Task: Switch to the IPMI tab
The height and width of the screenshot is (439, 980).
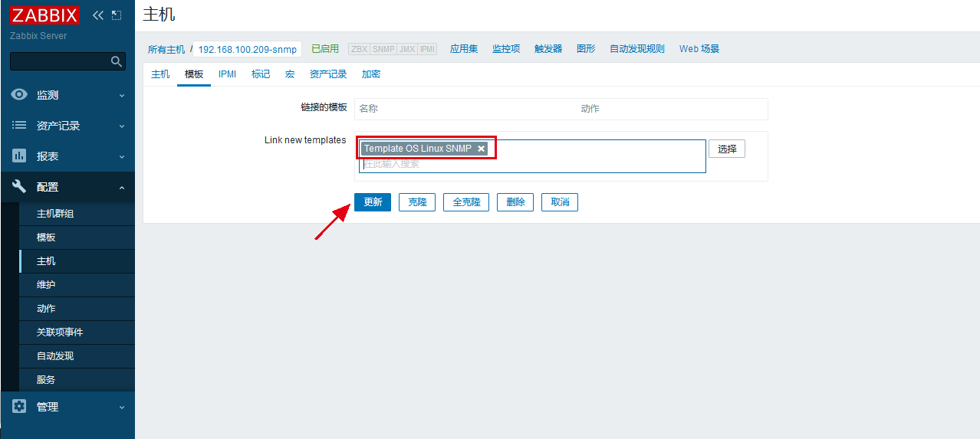Action: tap(227, 74)
